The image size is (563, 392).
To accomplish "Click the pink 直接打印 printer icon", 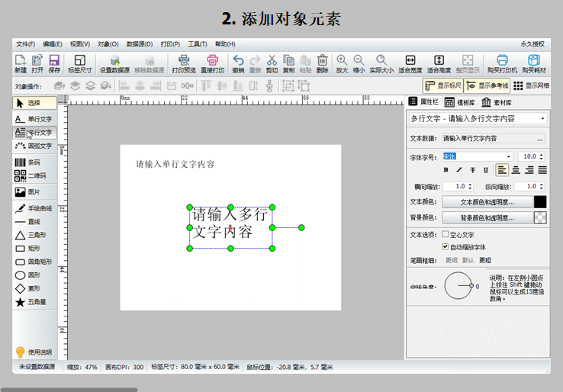I will 213,63.
